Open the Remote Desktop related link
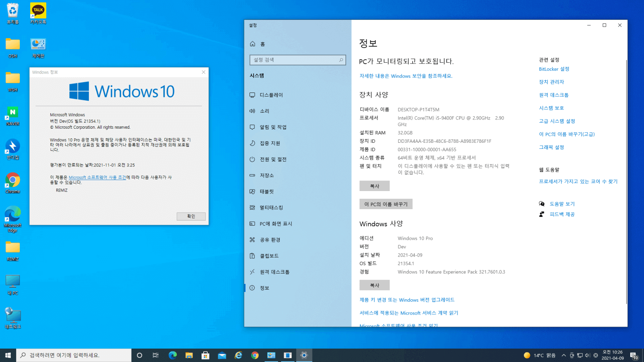 tap(553, 95)
